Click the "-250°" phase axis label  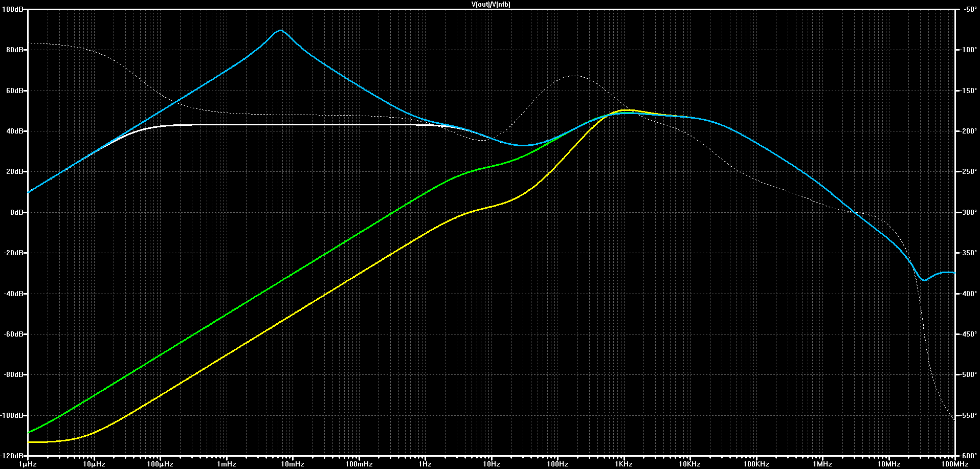[969, 172]
